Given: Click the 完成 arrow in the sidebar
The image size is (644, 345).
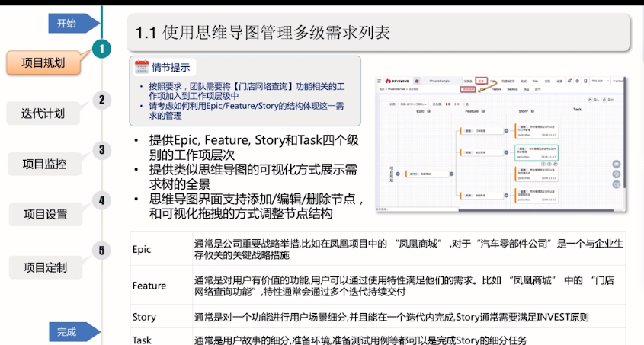Looking at the screenshot, I should [74, 332].
